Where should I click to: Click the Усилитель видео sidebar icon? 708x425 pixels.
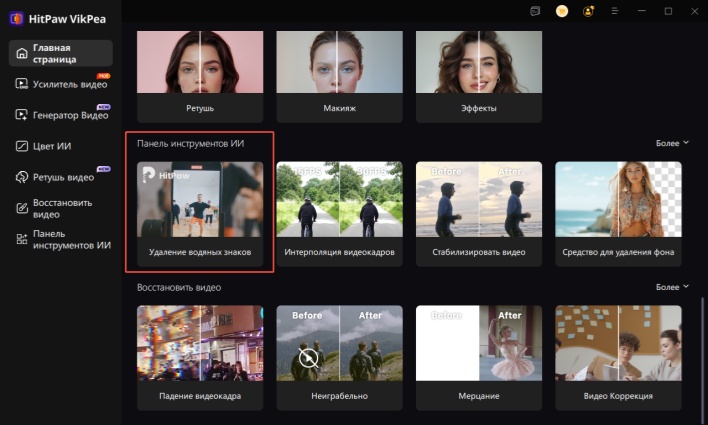point(22,84)
